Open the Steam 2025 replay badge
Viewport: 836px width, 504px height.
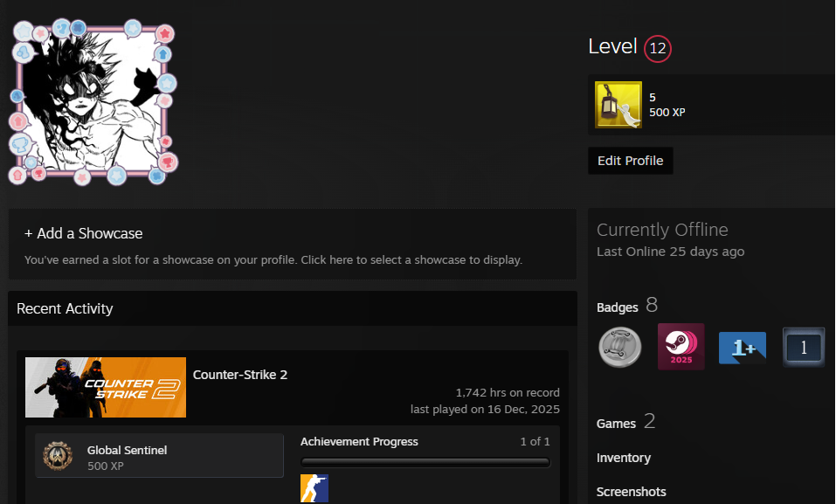681,347
